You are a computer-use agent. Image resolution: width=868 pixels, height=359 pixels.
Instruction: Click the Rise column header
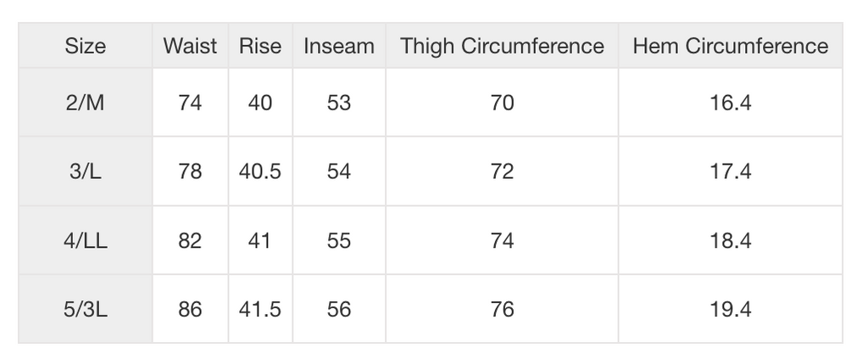point(260,46)
